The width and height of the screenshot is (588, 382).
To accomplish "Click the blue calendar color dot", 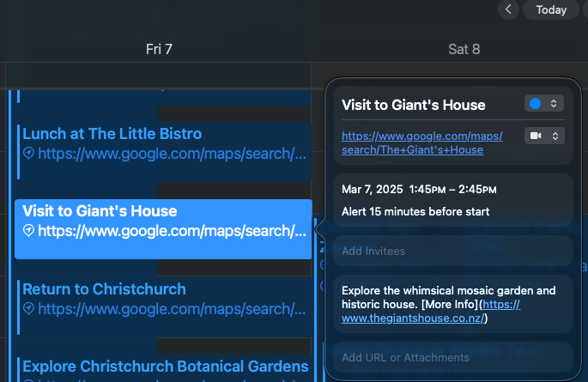I will point(536,104).
